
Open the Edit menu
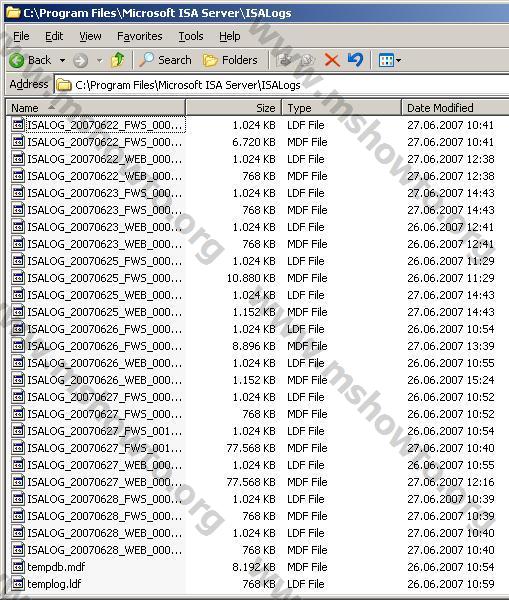pos(54,36)
